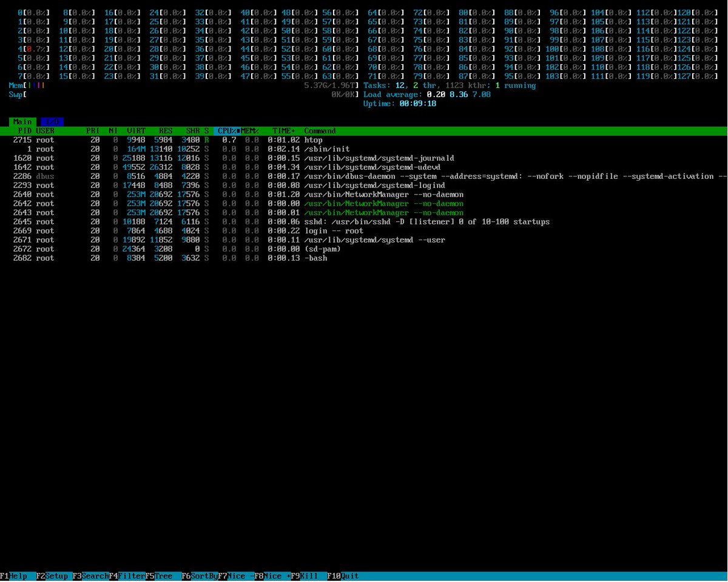728x582 pixels.
Task: Click the Load average values
Action: (x=459, y=95)
